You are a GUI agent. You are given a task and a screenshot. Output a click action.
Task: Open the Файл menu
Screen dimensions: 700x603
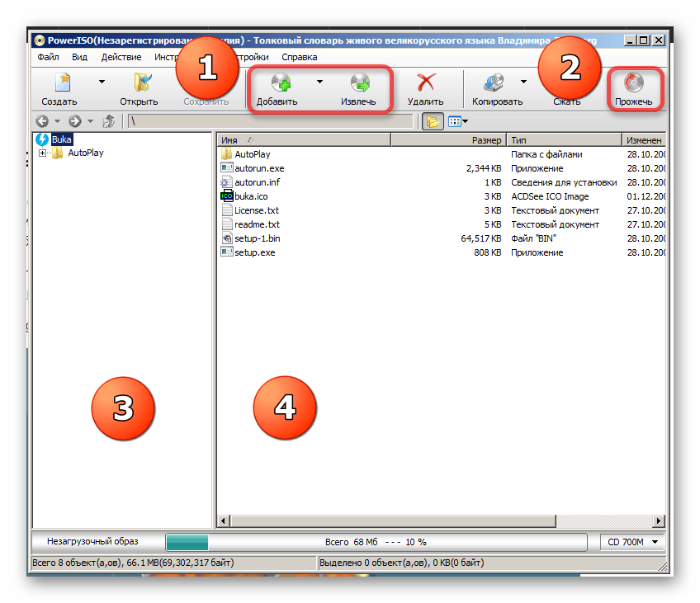coord(48,57)
